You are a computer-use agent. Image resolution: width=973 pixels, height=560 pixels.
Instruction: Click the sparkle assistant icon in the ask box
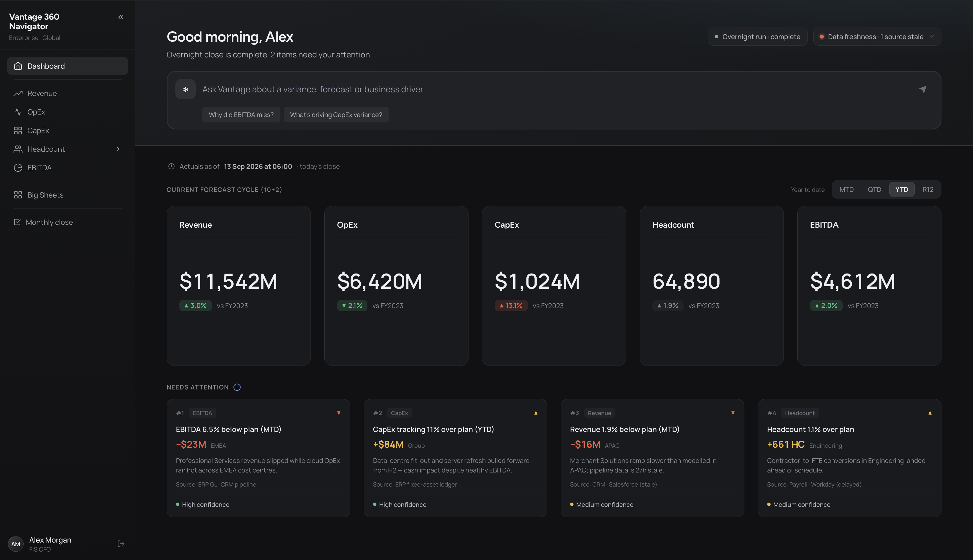tap(186, 89)
